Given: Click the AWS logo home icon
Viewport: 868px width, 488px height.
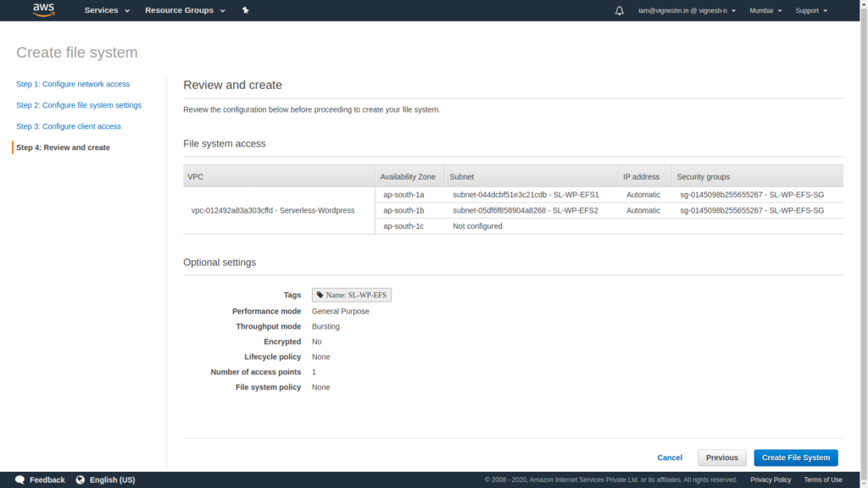Looking at the screenshot, I should 43,10.
